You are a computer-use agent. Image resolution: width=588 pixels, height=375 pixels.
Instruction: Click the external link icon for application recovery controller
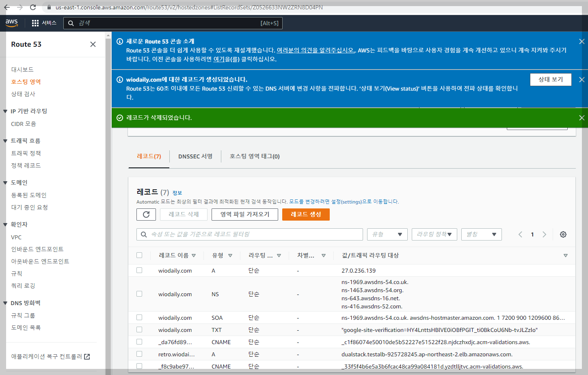[87, 357]
